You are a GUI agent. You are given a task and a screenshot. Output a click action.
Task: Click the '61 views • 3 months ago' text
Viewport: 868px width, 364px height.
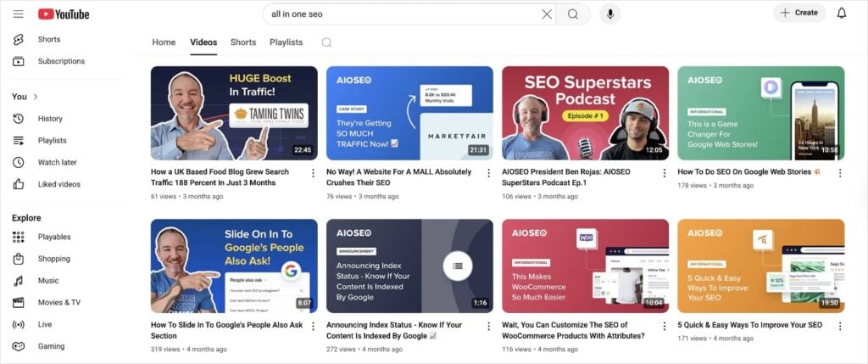(x=187, y=196)
